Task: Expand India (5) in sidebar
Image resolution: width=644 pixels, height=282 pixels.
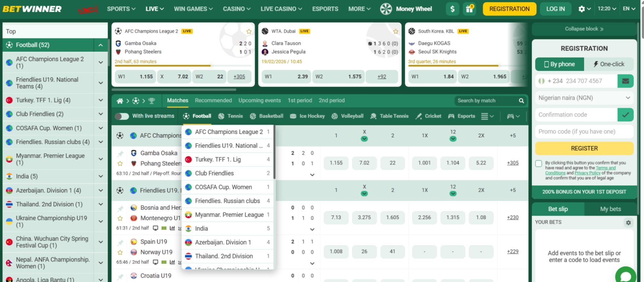Action: pos(101,176)
